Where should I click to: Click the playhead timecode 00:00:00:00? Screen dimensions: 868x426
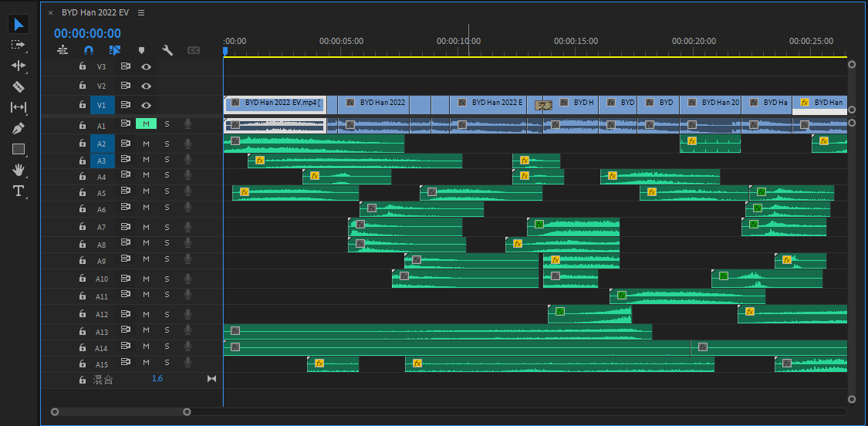(87, 33)
